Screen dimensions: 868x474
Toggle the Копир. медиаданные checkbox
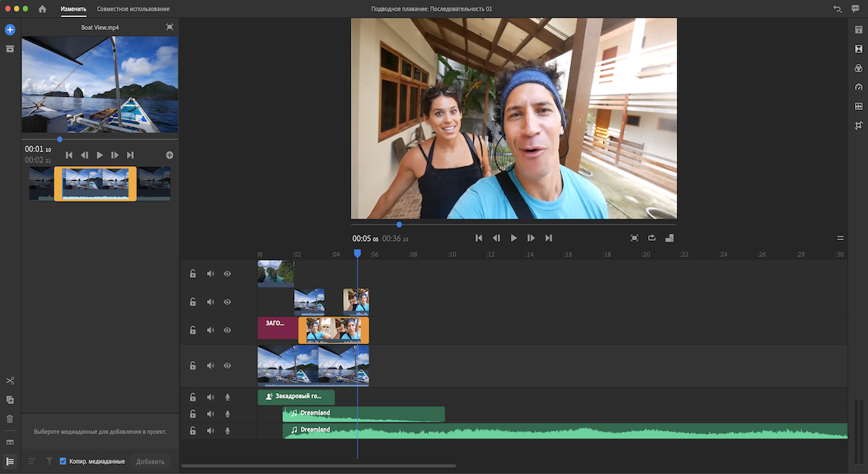[63, 461]
